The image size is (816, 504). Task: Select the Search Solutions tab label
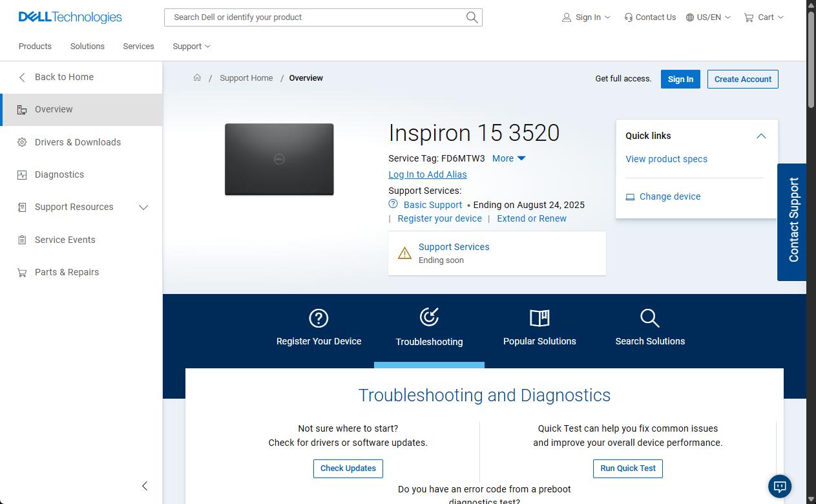[x=650, y=341]
